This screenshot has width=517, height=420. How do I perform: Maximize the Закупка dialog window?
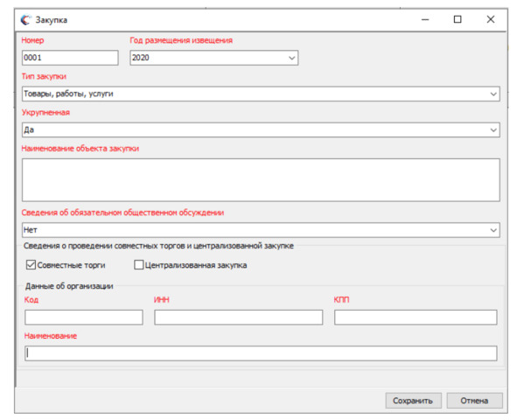(458, 19)
